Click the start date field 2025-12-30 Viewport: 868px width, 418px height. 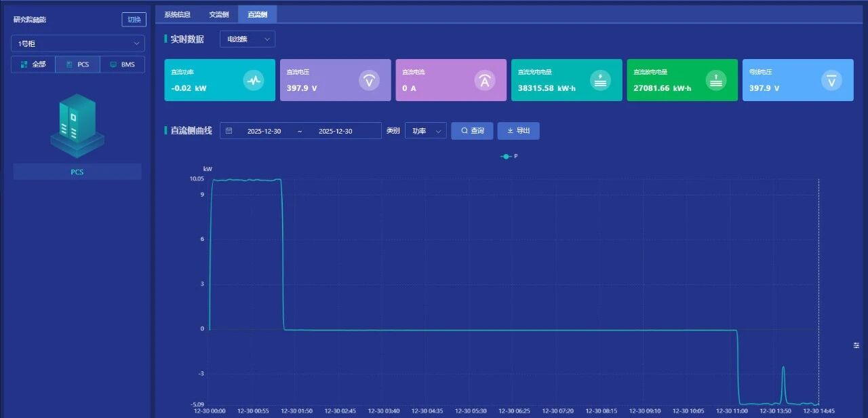(x=264, y=131)
